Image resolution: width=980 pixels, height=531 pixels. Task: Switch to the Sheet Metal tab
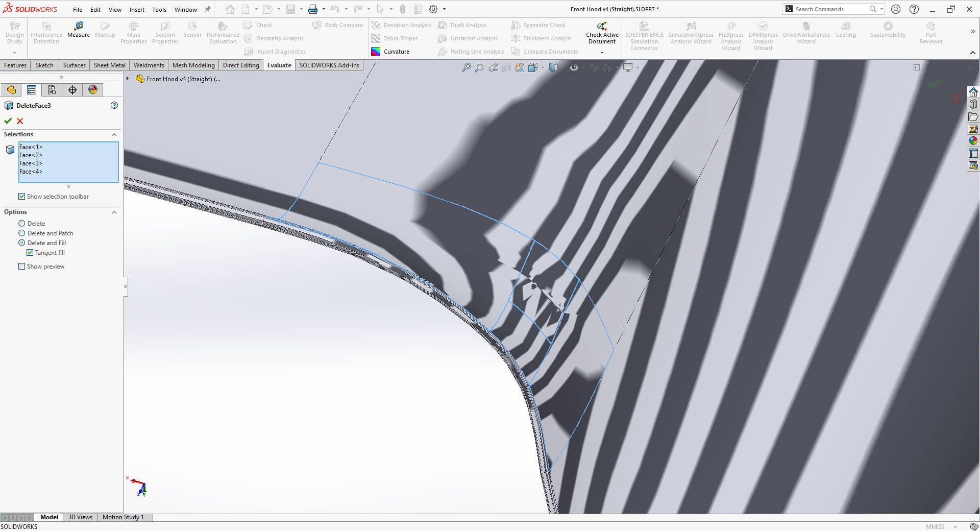click(x=109, y=65)
